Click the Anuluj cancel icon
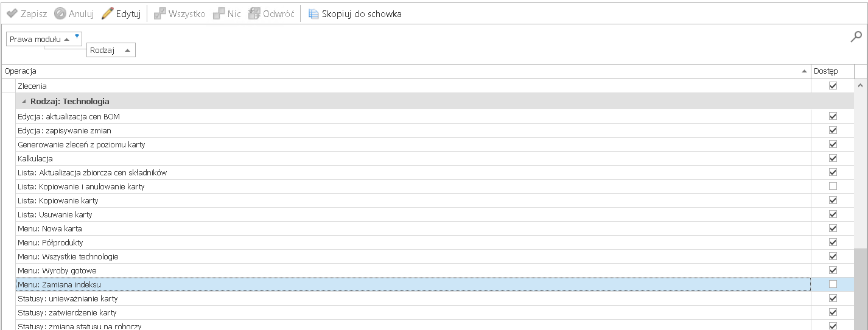The image size is (868, 330). point(60,13)
